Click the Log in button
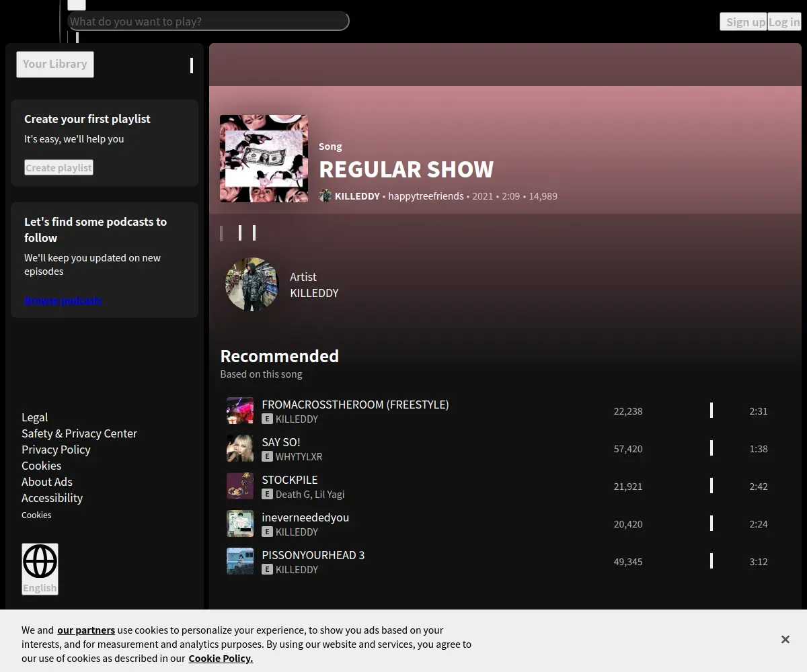Viewport: 807px width, 672px height. [784, 22]
